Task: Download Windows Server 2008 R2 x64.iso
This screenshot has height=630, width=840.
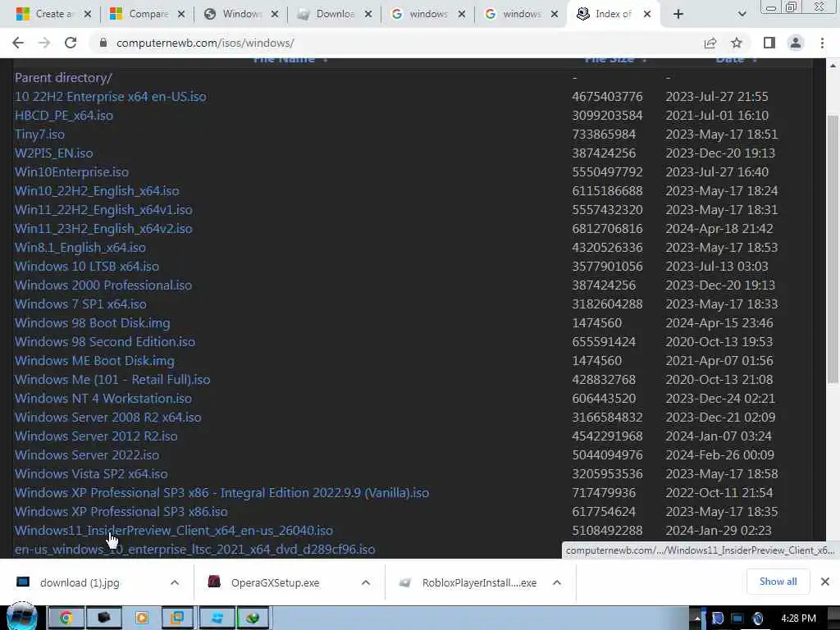Action: click(x=107, y=418)
